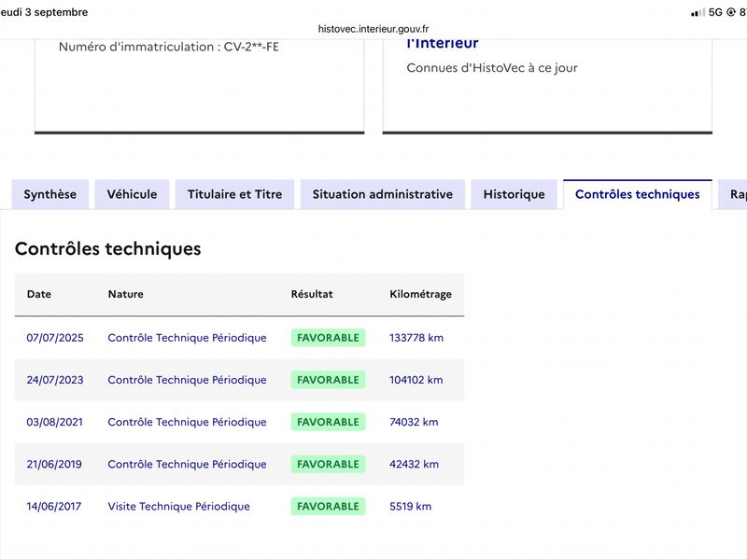
Task: Open the partially visible Rapport tab
Action: [x=733, y=194]
